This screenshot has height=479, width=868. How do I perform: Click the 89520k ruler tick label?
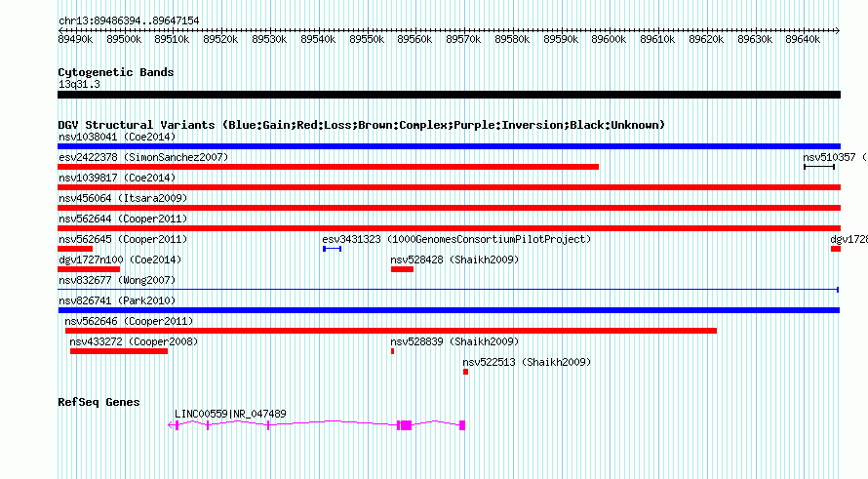[x=220, y=40]
